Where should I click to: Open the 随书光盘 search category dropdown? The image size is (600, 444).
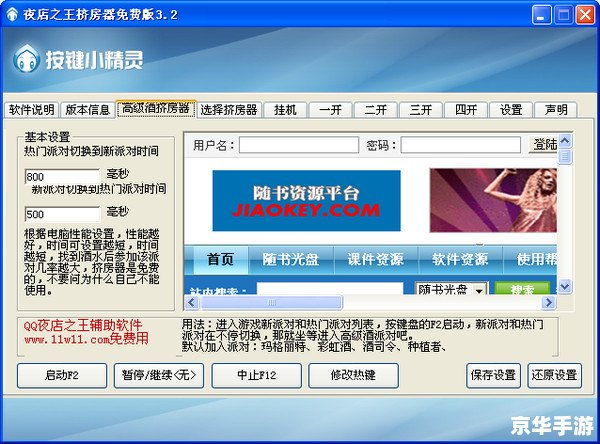pos(451,289)
